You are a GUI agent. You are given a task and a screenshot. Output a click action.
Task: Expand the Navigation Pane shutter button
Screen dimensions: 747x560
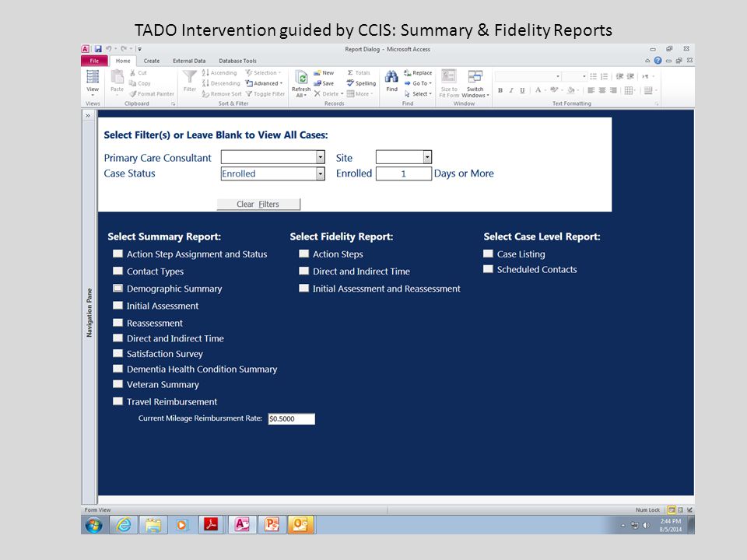point(88,116)
